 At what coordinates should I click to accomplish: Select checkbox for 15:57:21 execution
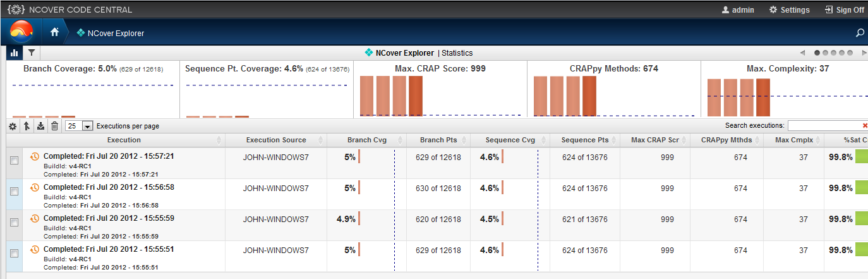14,161
